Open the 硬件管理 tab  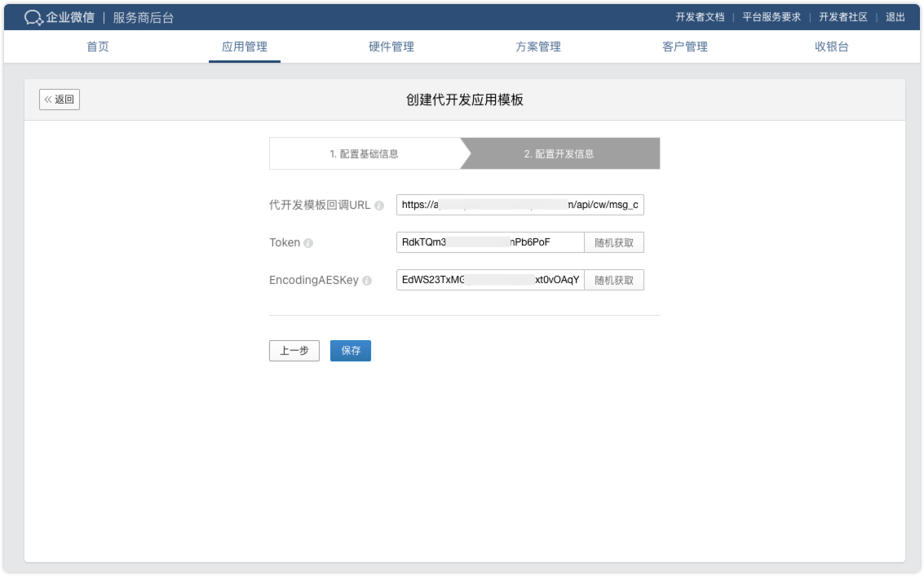point(391,47)
